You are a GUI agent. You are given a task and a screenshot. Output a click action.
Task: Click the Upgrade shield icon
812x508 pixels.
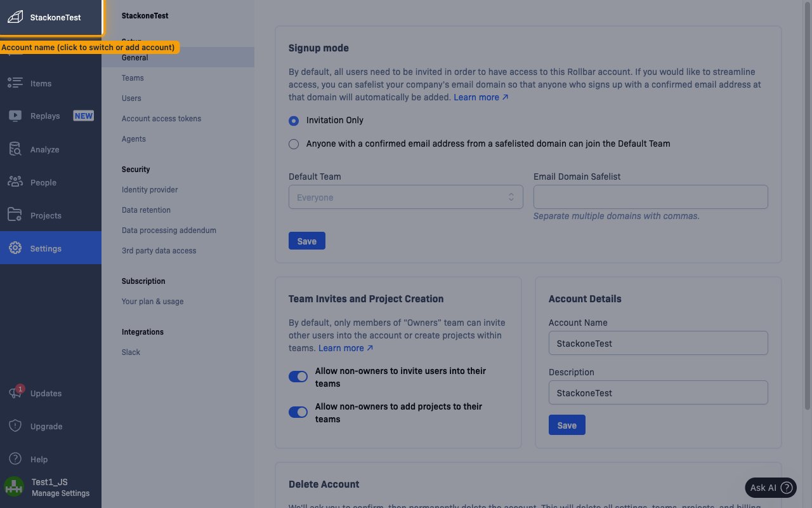pyautogui.click(x=15, y=426)
